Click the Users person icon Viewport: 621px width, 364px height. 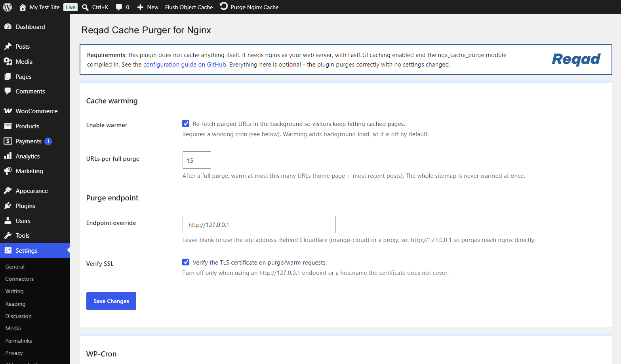point(8,221)
